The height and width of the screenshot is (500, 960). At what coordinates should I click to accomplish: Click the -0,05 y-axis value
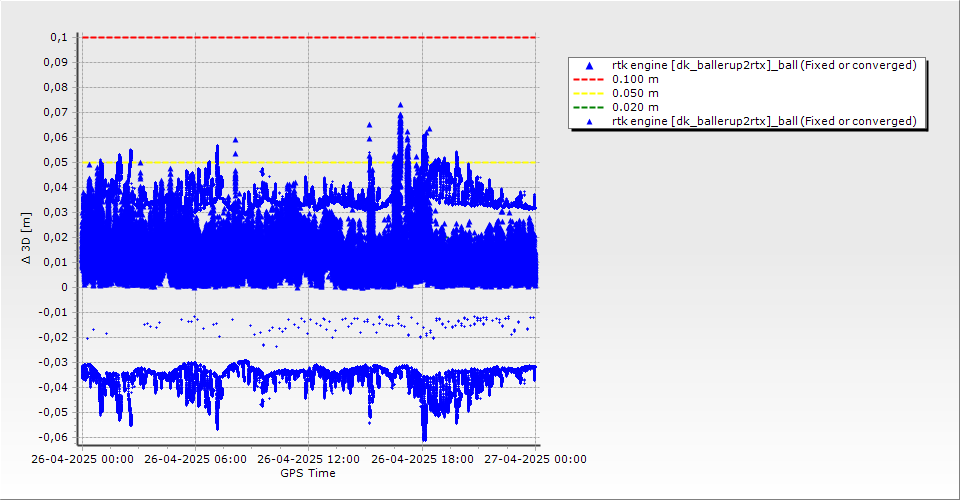pos(53,412)
